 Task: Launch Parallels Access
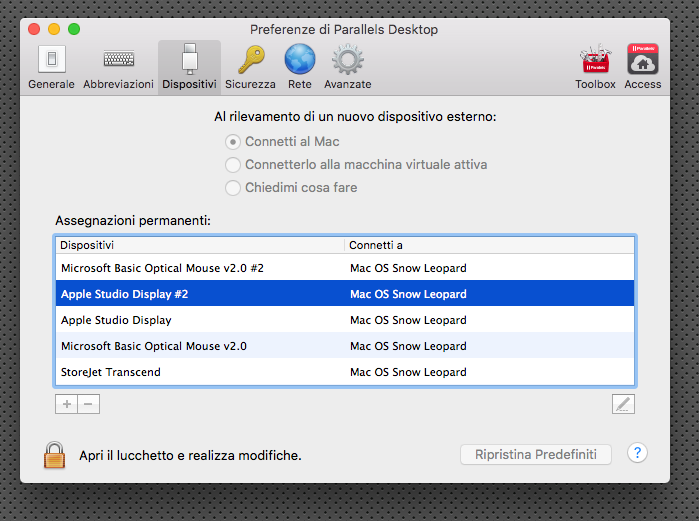(642, 67)
